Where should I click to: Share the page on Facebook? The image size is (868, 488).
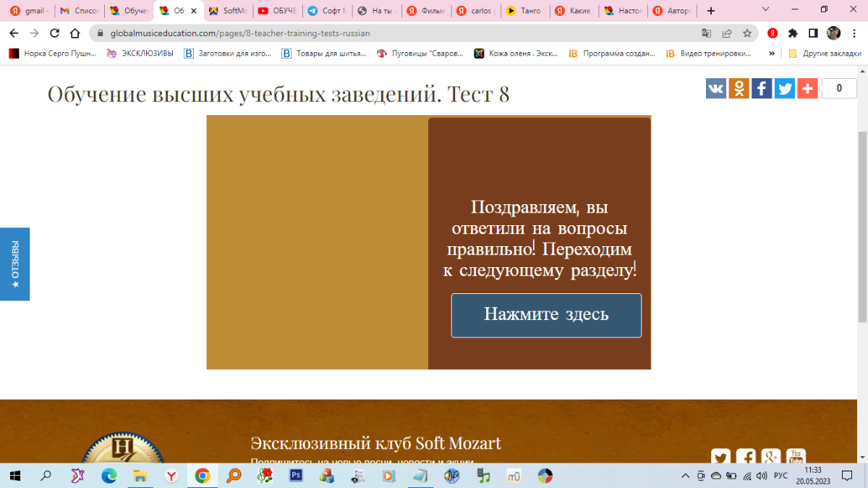tap(762, 88)
